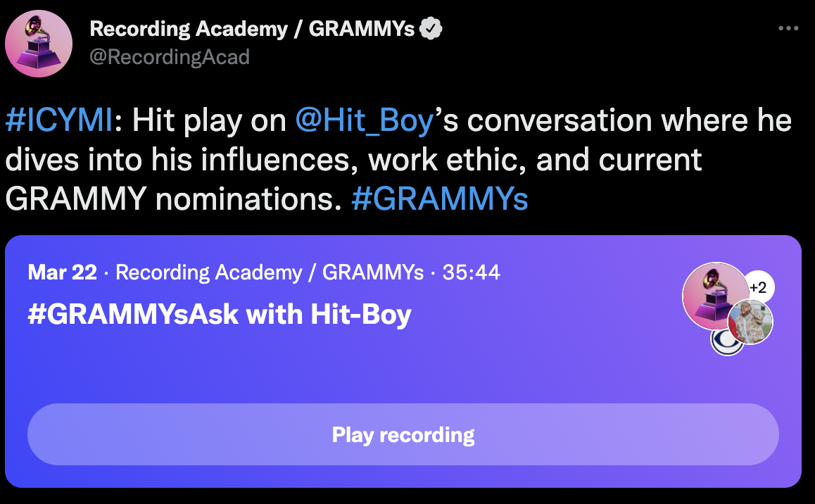Click the GRAMMY gramophone avatar in Space card
Image resolution: width=815 pixels, height=504 pixels.
click(716, 295)
